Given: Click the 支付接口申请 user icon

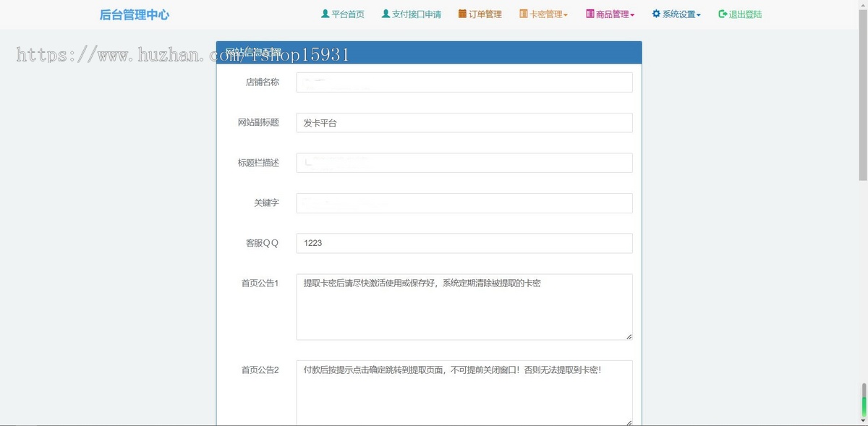Looking at the screenshot, I should [386, 14].
